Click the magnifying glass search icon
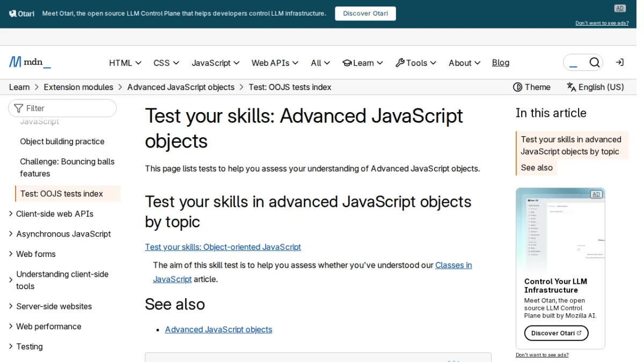This screenshot has height=362, width=644. tap(594, 63)
